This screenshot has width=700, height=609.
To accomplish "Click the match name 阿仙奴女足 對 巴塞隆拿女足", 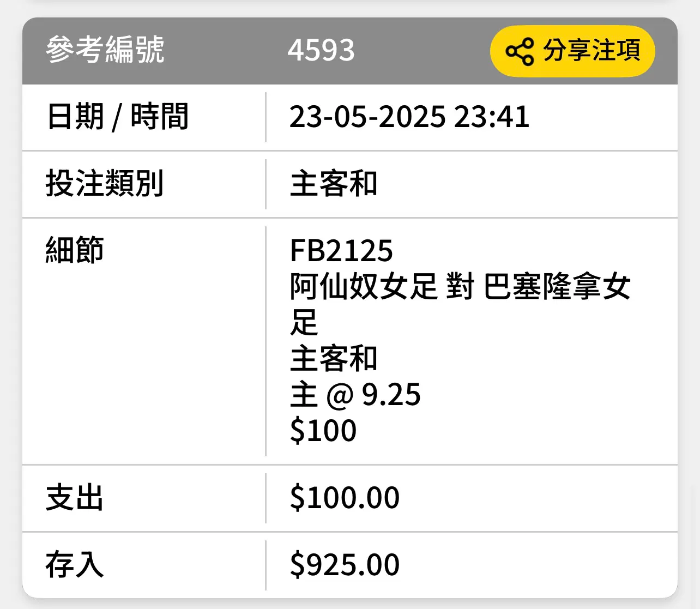I will coord(460,304).
